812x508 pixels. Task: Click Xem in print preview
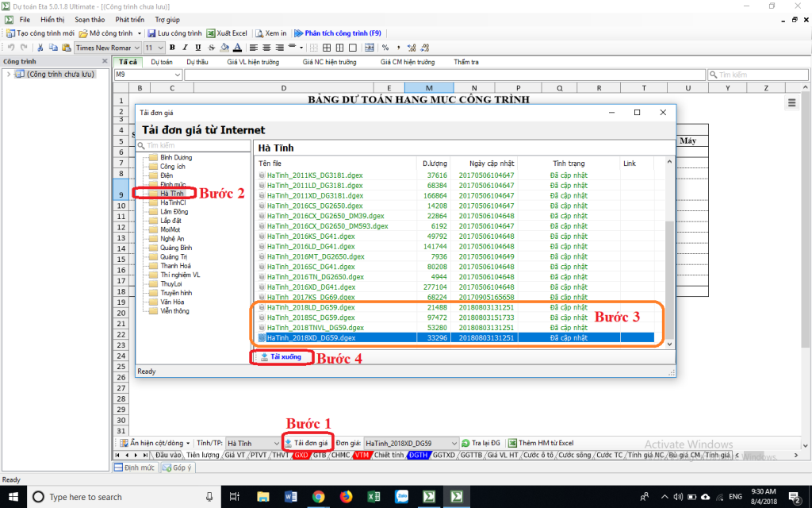(270, 33)
